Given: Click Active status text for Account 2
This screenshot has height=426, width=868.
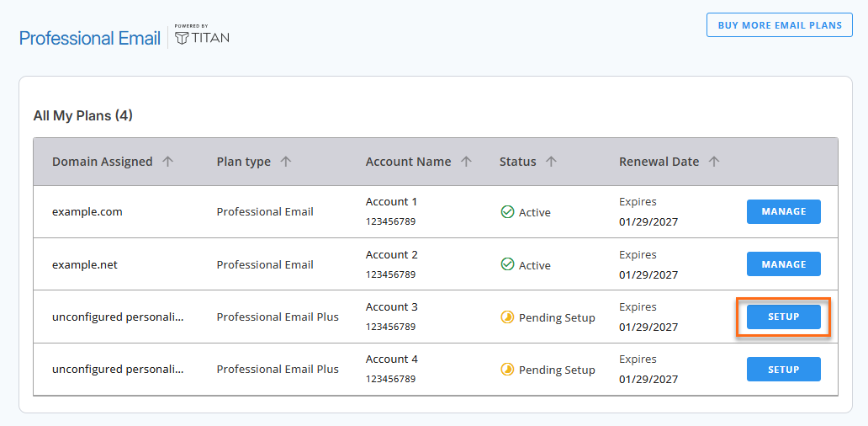Looking at the screenshot, I should [535, 265].
